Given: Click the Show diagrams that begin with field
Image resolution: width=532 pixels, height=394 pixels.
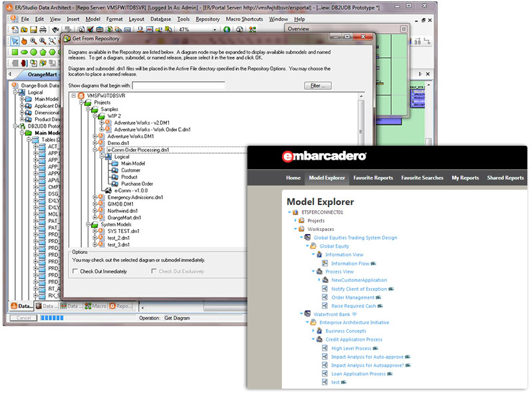Looking at the screenshot, I should (178, 86).
